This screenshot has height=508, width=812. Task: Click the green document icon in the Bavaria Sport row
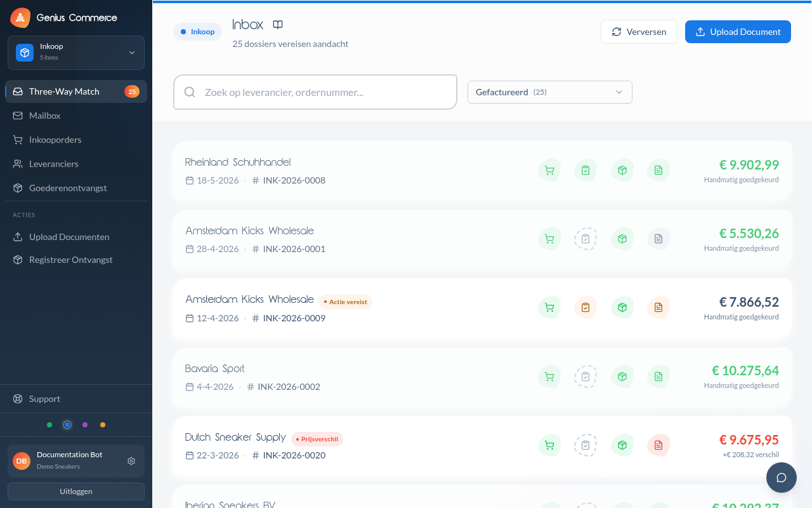click(x=658, y=377)
